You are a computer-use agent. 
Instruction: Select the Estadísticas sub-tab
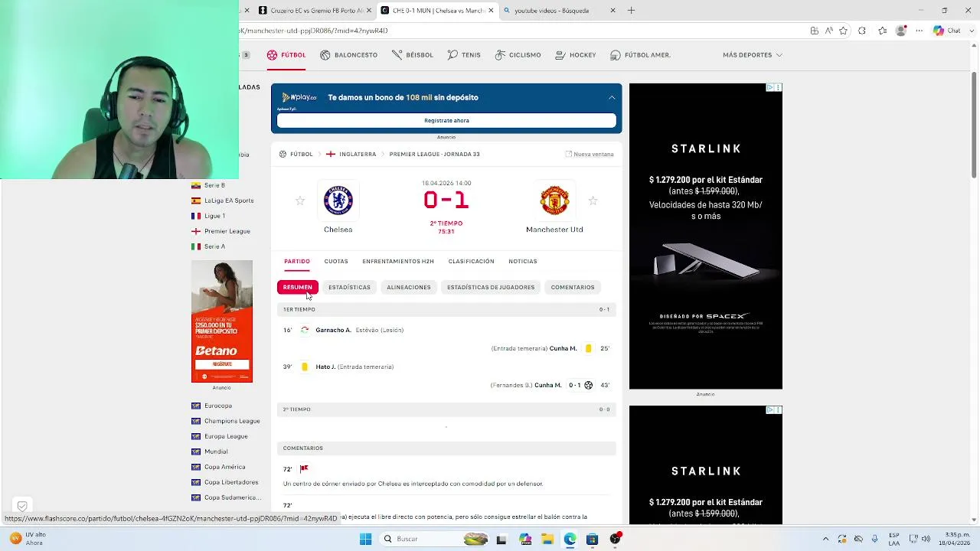tap(349, 287)
